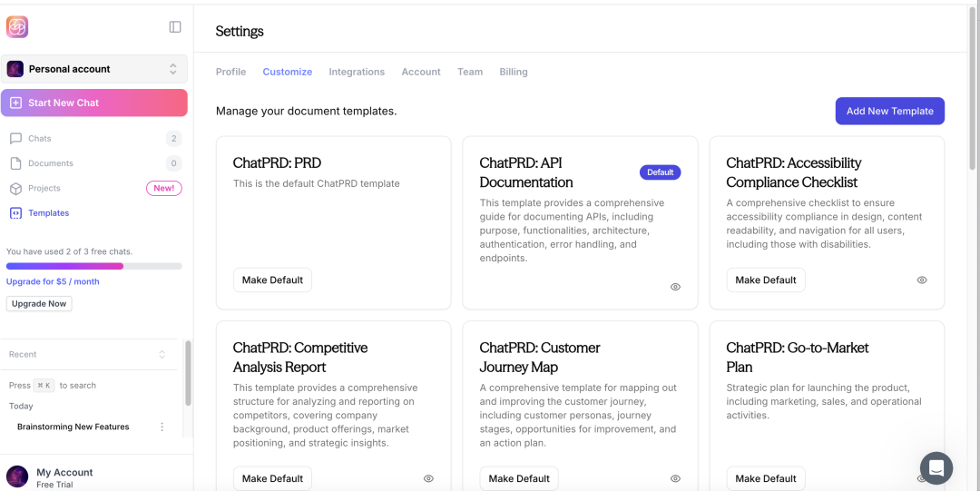The image size is (980, 491).
Task: Make Customer Journey Map the default
Action: tap(519, 478)
